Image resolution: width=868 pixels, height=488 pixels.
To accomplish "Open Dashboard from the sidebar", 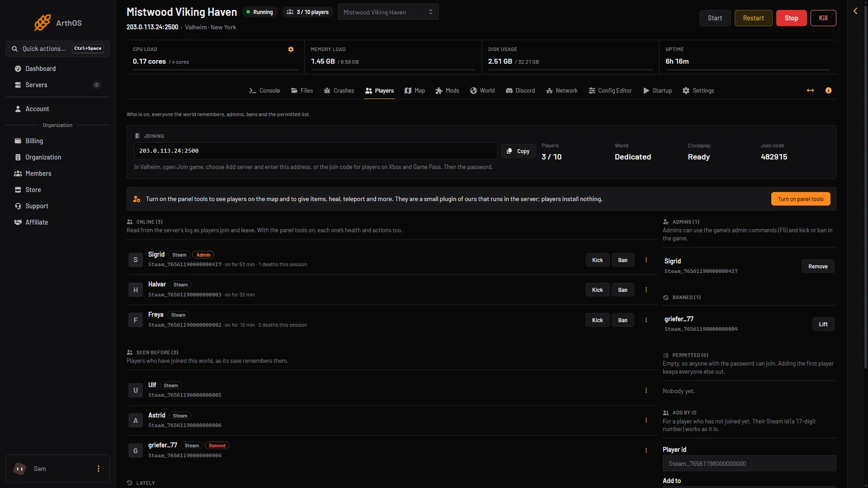I will [57, 69].
